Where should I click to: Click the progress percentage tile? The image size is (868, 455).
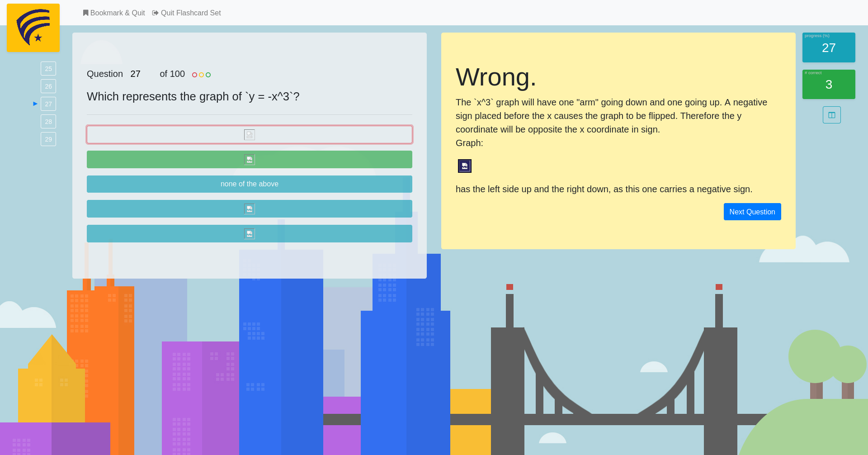(x=829, y=47)
